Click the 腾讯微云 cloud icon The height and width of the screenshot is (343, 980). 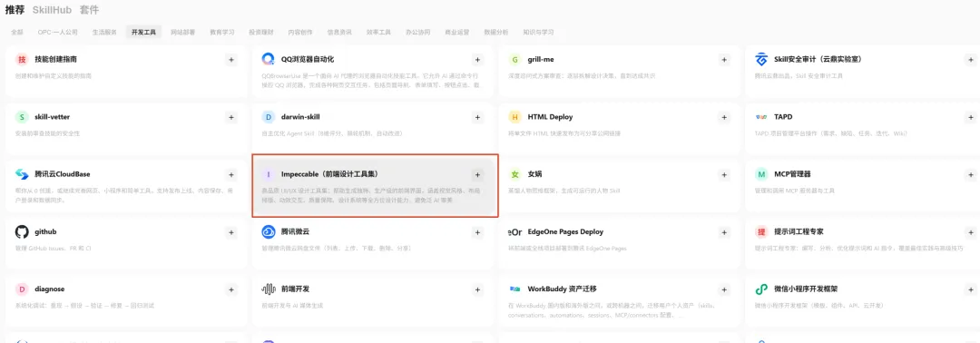268,231
